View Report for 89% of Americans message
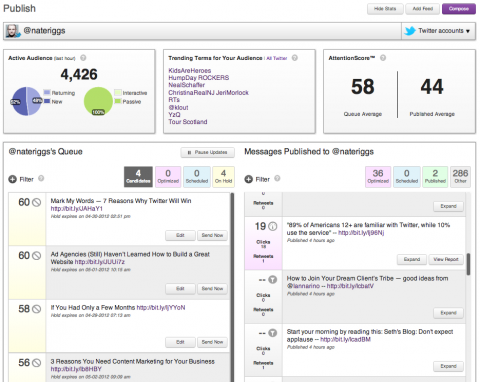 click(446, 259)
